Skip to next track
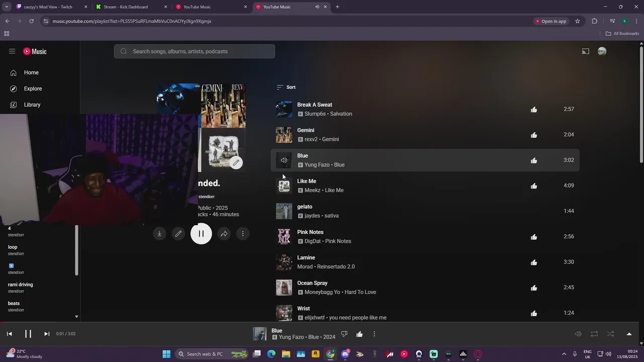The height and width of the screenshot is (362, 644). 47,334
